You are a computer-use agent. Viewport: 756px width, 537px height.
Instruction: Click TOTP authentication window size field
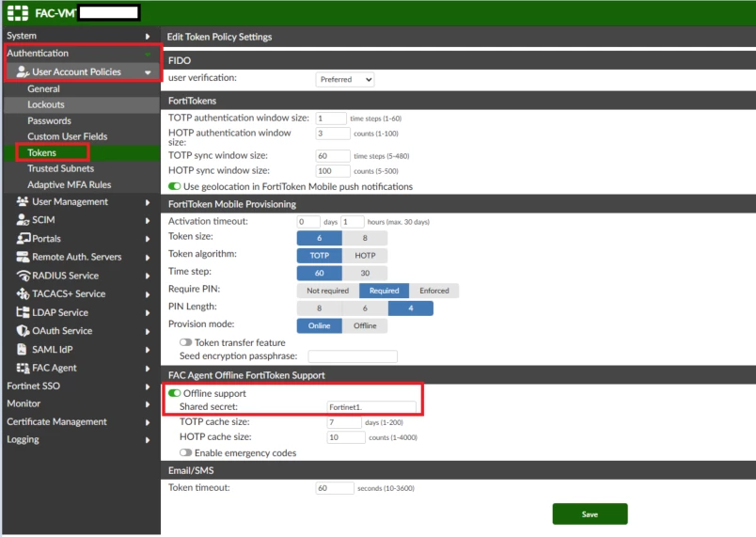331,118
